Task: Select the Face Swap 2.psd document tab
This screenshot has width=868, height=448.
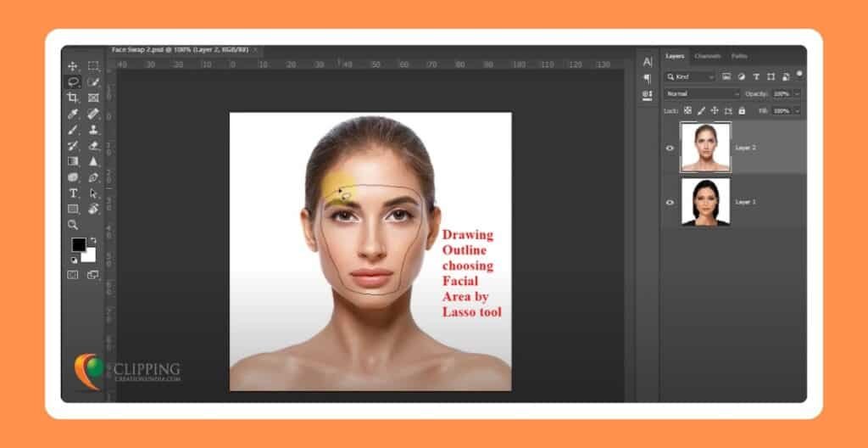Action: (x=180, y=50)
